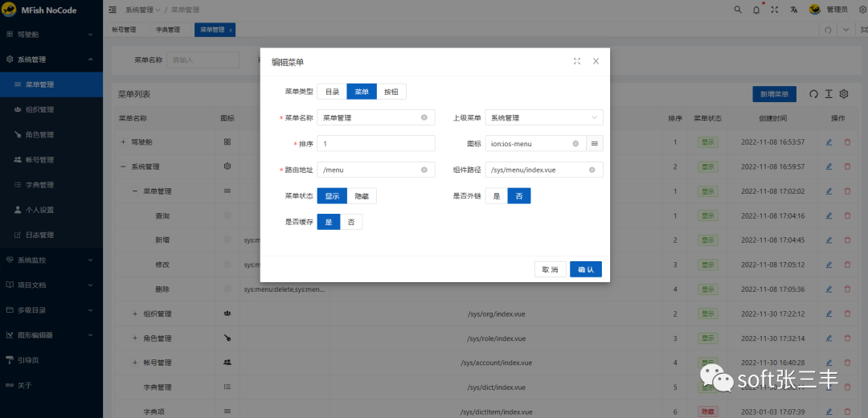Viewport: 868px width, 418px height.
Task: Delete the 查询 row
Action: click(x=847, y=215)
